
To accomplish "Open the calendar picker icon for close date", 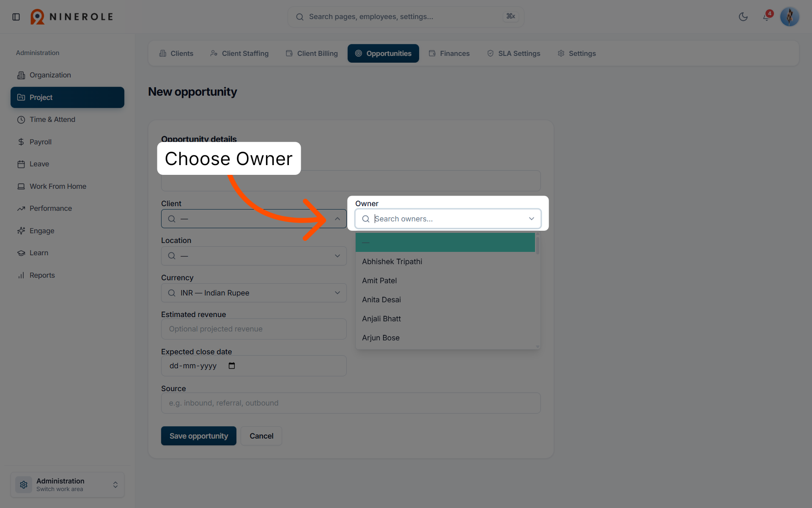I will point(232,366).
